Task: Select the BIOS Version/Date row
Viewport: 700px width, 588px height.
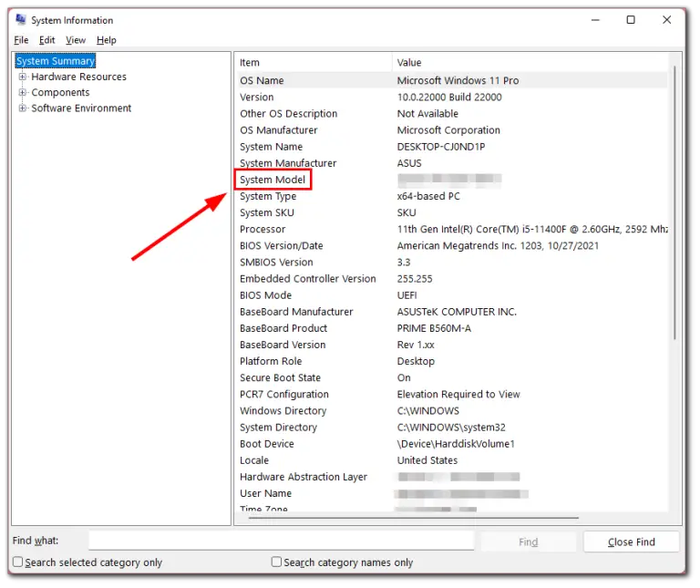Action: 452,245
